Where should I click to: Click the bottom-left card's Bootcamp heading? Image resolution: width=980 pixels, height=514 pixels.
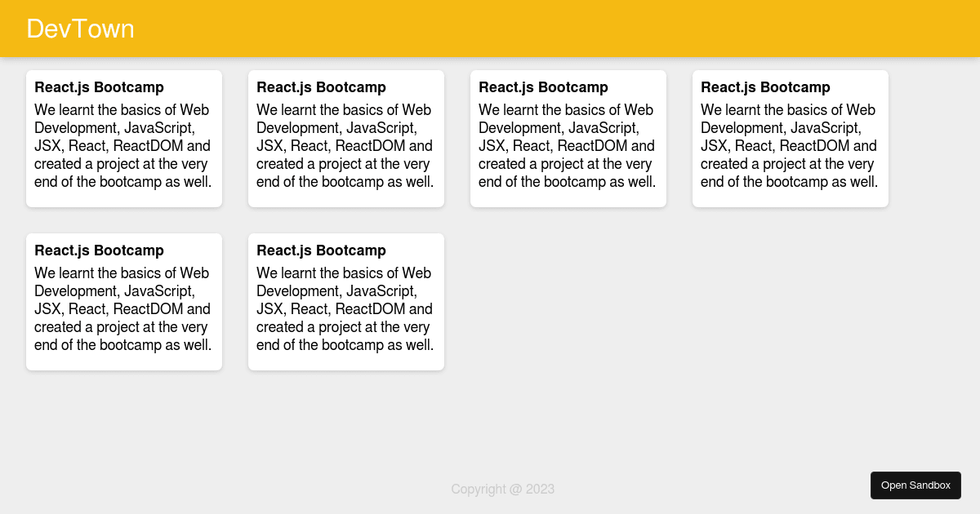pyautogui.click(x=99, y=250)
